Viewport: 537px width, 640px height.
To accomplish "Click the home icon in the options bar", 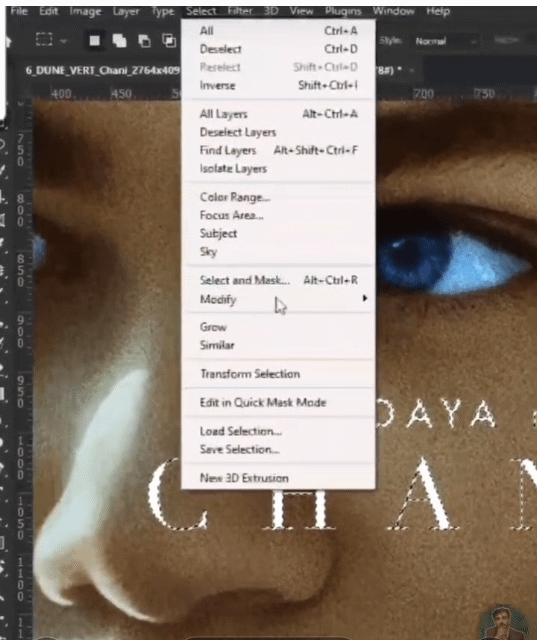I will point(7,41).
